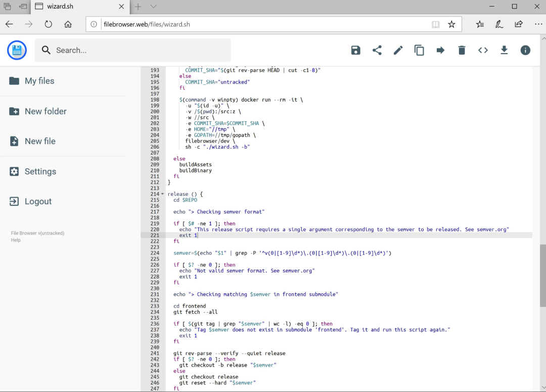Image resolution: width=546 pixels, height=392 pixels.
Task: Click 'git fetch --all' line
Action: [x=195, y=312]
